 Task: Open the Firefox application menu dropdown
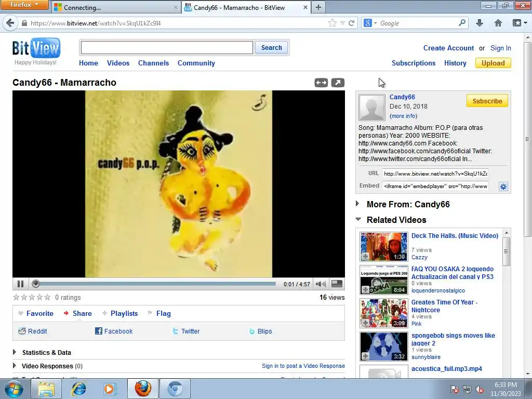[24, 5]
